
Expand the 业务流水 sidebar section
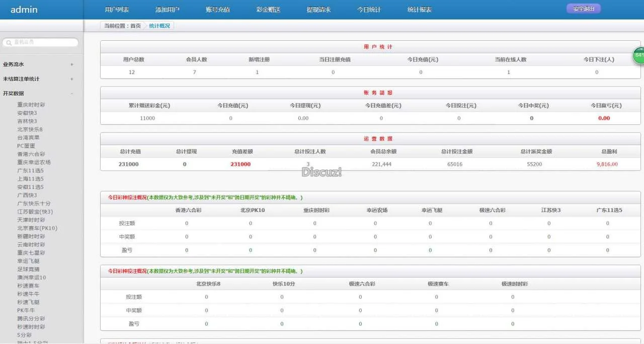tap(72, 64)
